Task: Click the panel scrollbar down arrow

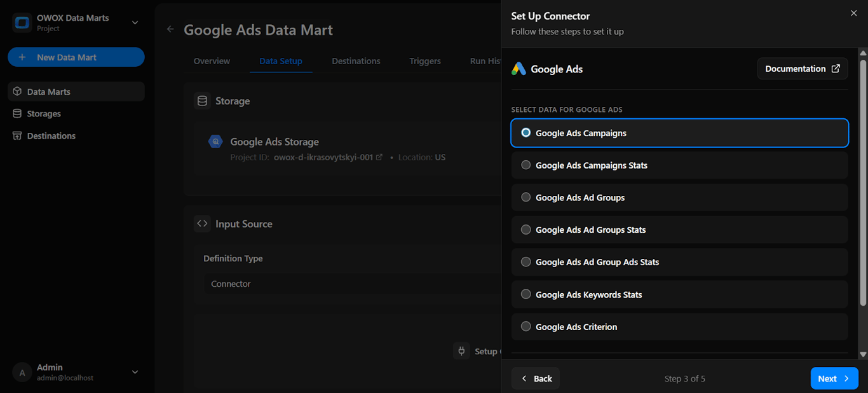Action: click(x=863, y=354)
